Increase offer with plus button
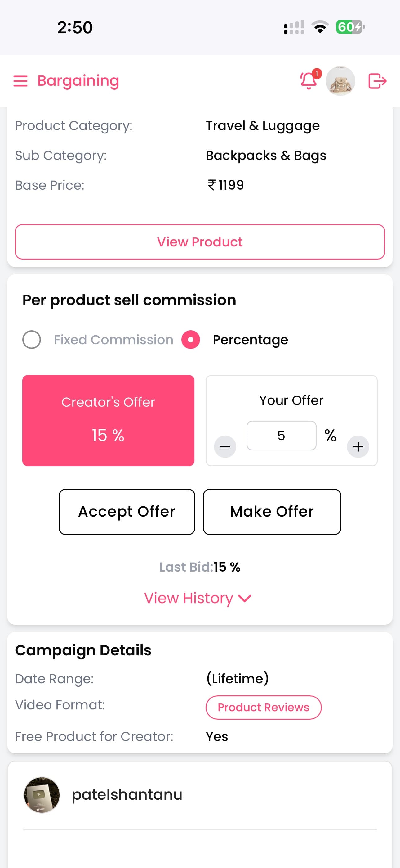400x868 pixels. point(358,447)
